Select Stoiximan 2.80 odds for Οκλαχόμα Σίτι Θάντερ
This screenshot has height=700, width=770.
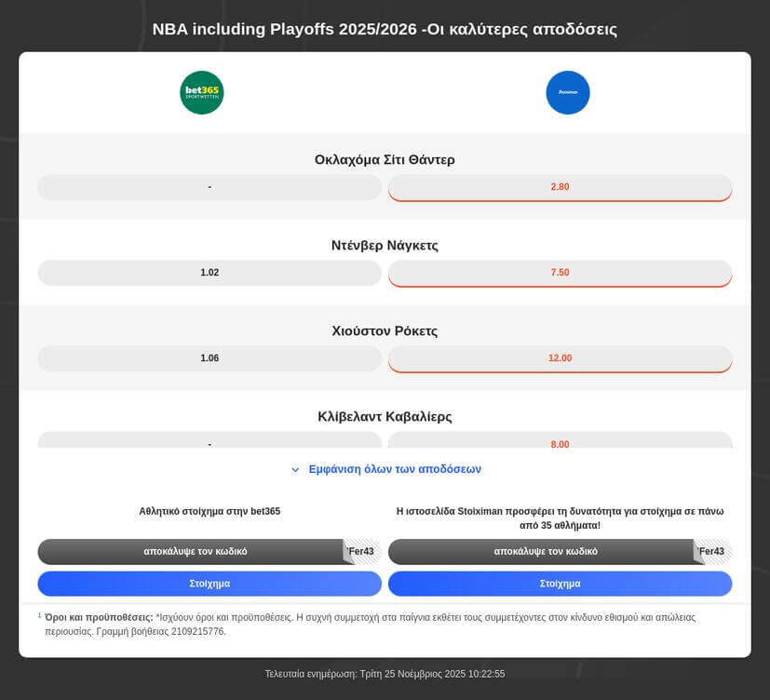point(560,187)
